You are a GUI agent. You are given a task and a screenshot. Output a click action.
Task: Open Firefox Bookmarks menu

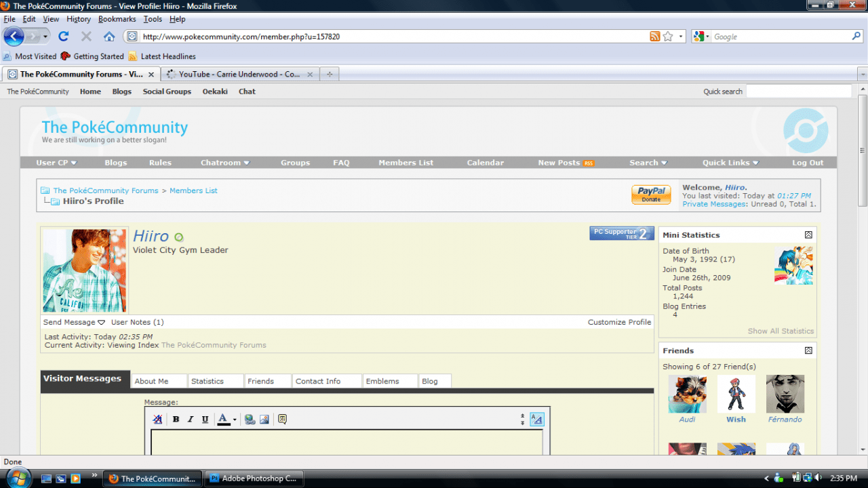[117, 19]
